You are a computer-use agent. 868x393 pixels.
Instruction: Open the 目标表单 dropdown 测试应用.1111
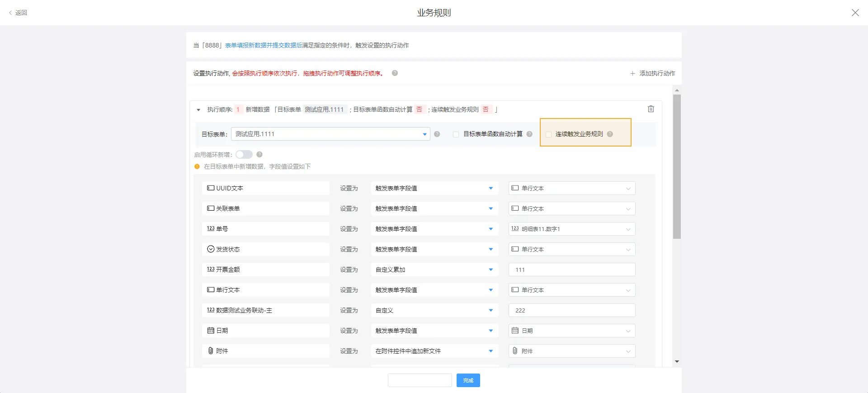pyautogui.click(x=330, y=134)
